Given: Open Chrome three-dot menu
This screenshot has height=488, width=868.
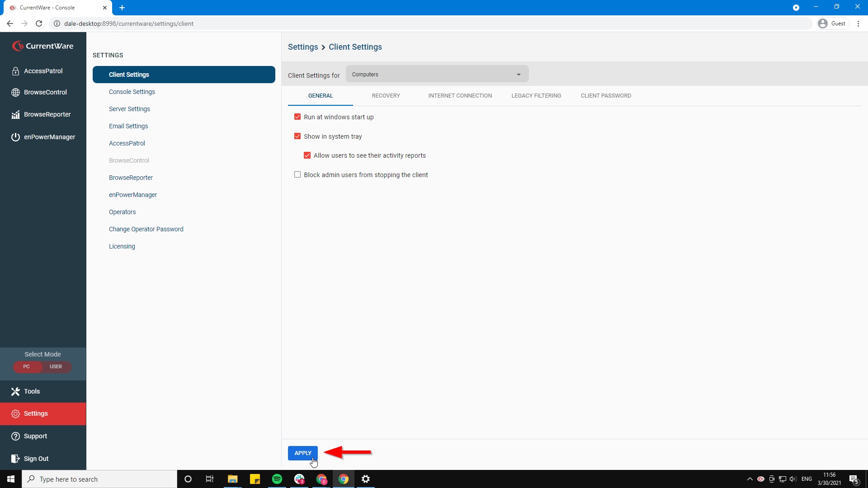Looking at the screenshot, I should coord(858,23).
